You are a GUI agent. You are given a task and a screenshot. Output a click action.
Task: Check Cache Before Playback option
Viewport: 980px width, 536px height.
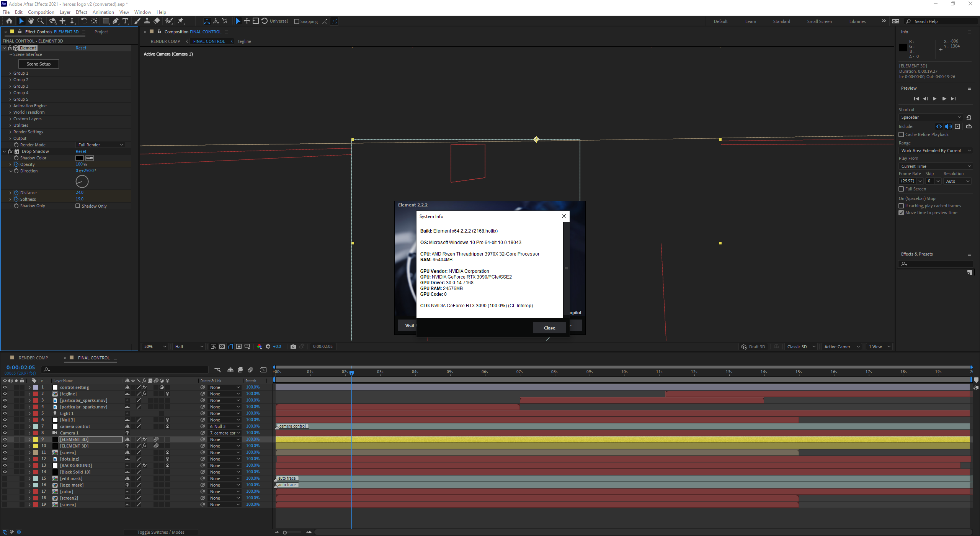[x=902, y=134]
